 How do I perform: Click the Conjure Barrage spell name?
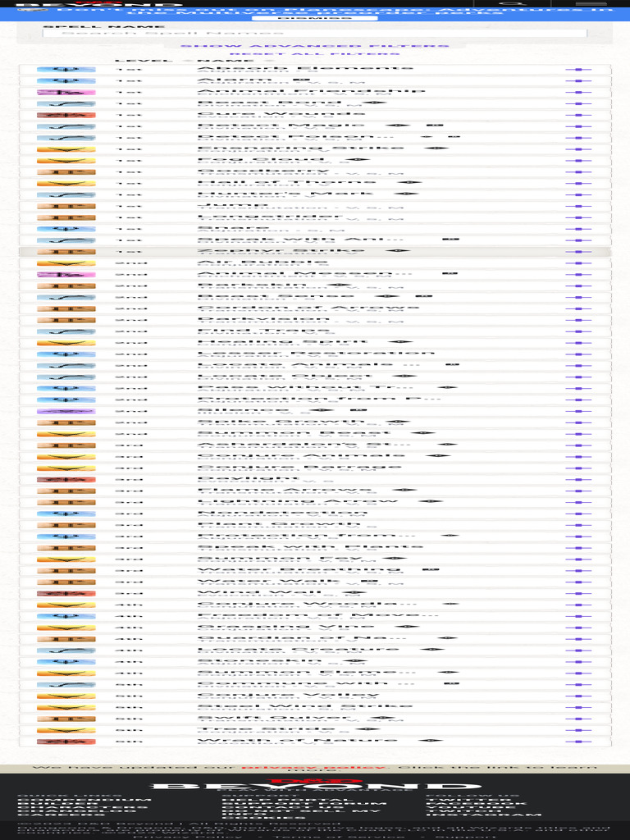(x=299, y=467)
